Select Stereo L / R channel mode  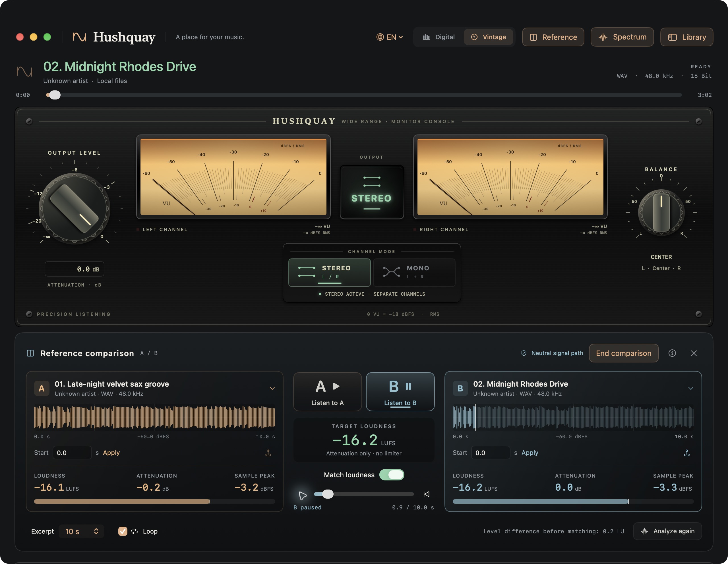(x=329, y=272)
